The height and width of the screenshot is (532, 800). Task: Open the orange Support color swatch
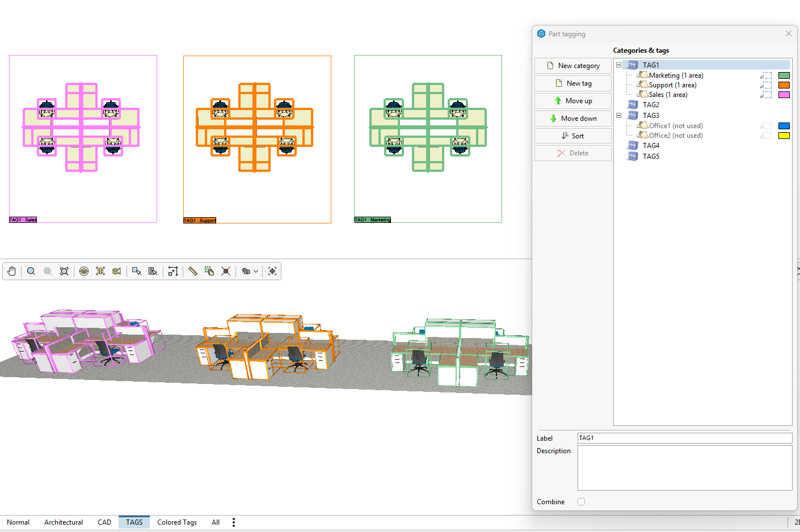(x=784, y=85)
